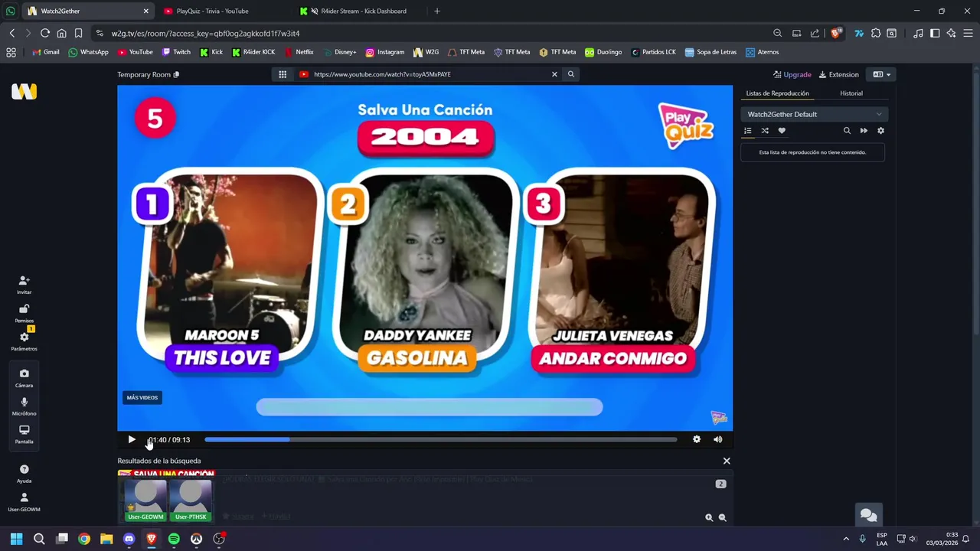The width and height of the screenshot is (980, 551).
Task: Expand the Watch2Gether Default playlist dropdown
Action: (x=814, y=114)
